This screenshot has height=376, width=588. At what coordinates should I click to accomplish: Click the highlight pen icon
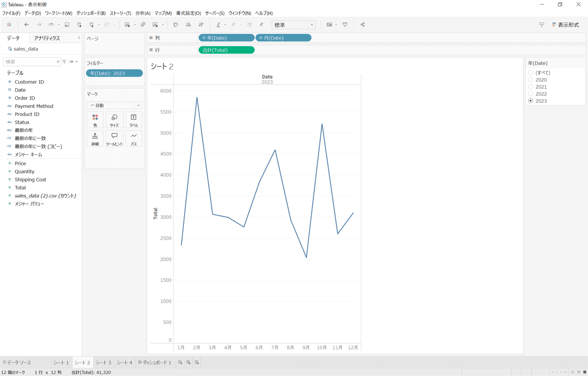(218, 25)
